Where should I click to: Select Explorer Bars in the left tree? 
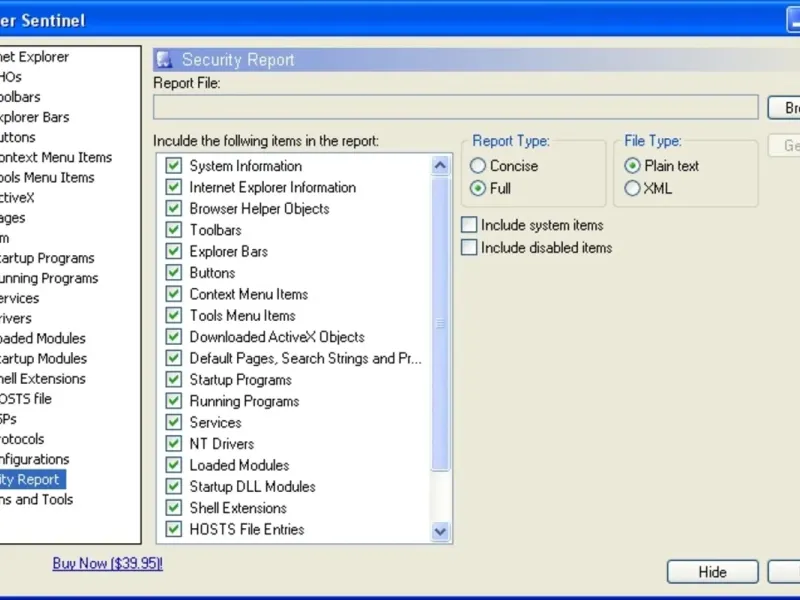pyautogui.click(x=34, y=117)
